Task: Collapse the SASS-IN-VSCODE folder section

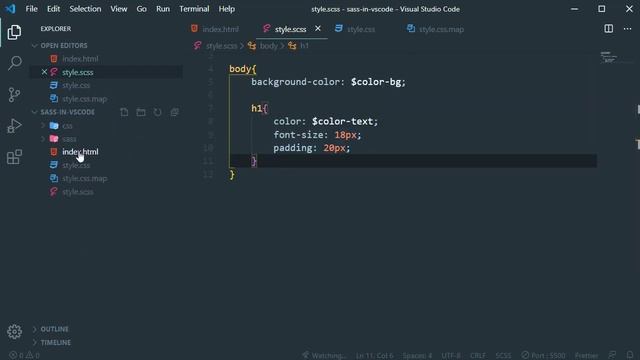Action: tap(34, 112)
